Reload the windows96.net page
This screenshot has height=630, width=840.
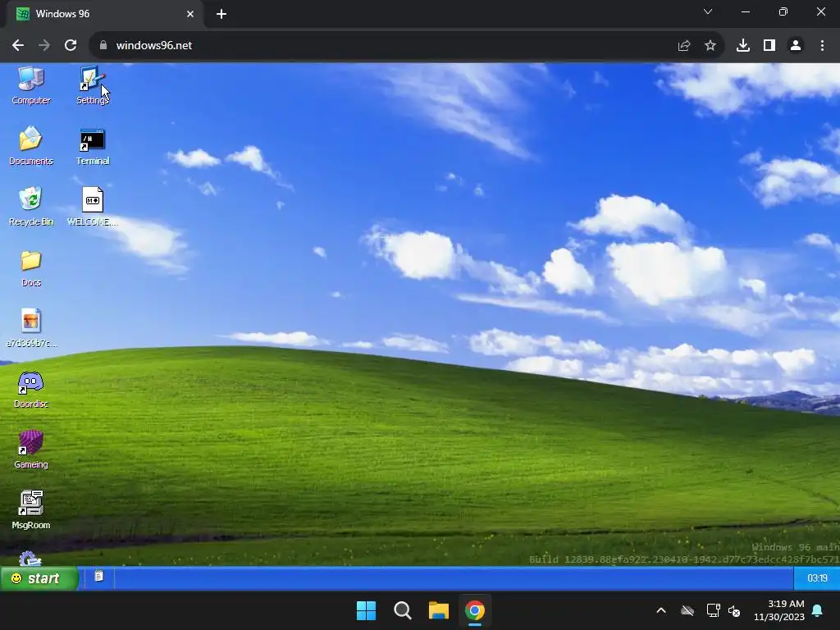[x=71, y=46]
